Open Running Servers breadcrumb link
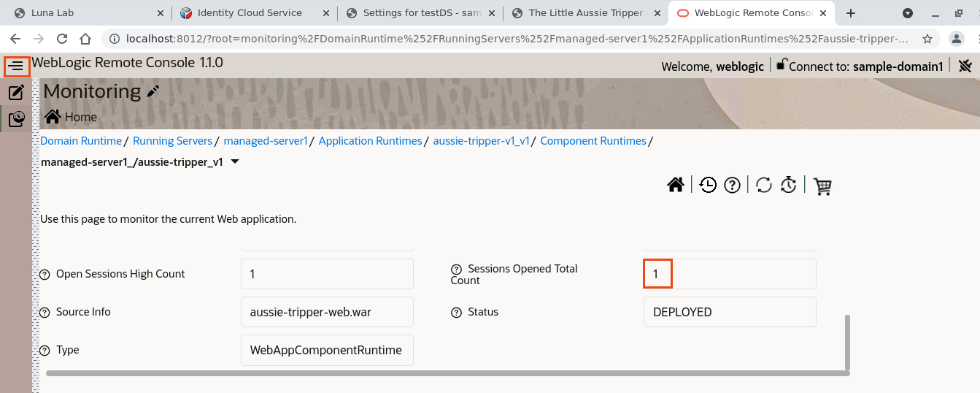Screen dimensions: 980x393 172,141
